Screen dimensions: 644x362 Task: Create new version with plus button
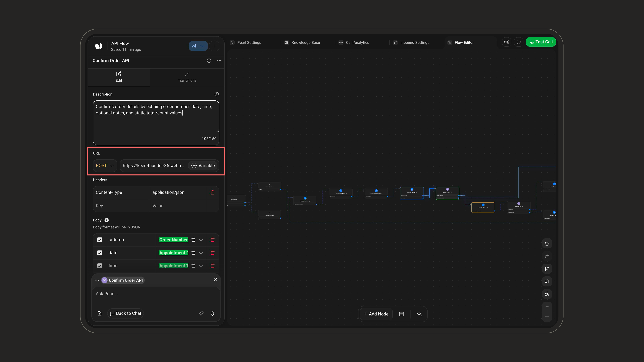tap(214, 46)
